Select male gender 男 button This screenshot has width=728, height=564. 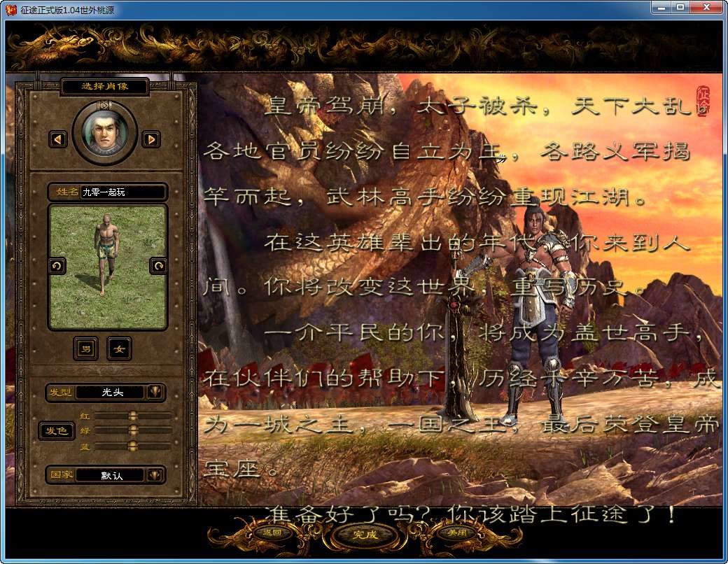point(86,348)
